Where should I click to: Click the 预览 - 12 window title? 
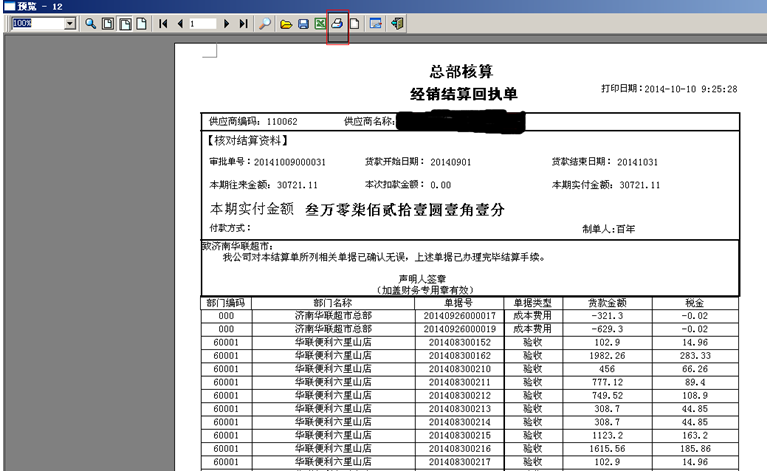pyautogui.click(x=40, y=6)
